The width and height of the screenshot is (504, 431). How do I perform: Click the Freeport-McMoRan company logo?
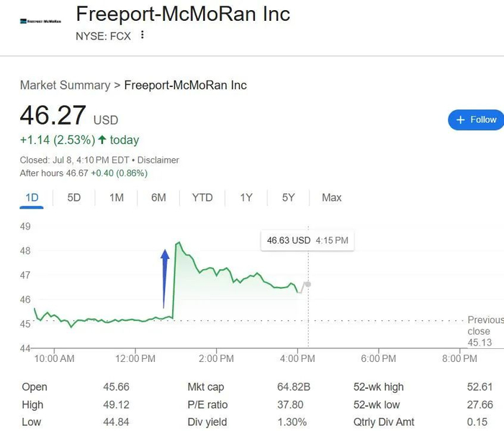pyautogui.click(x=40, y=21)
